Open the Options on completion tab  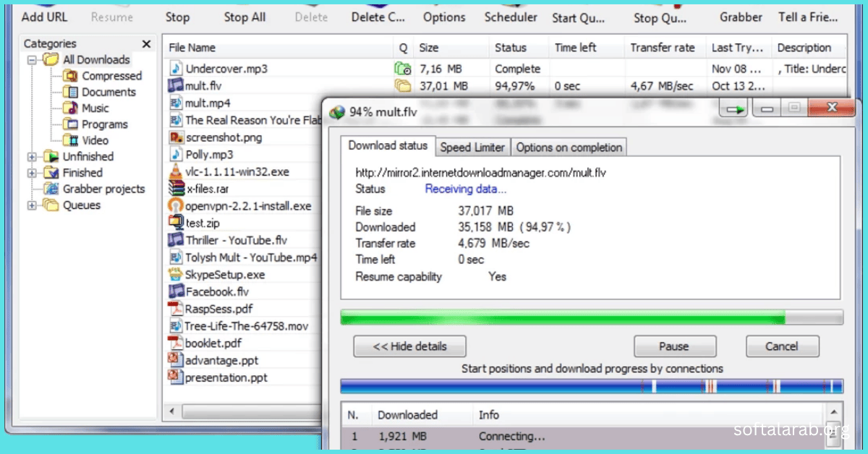[x=569, y=147]
